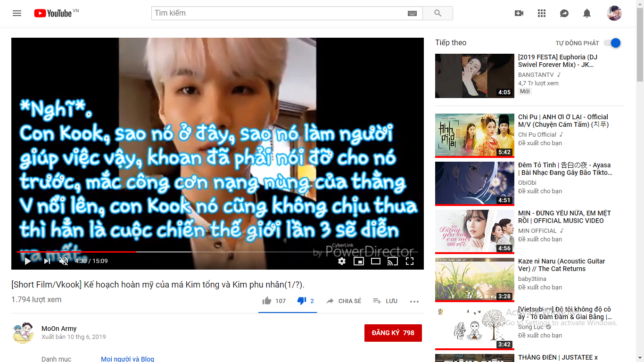Open the hamburger guide menu
Image resolution: width=644 pixels, height=362 pixels.
point(17,13)
